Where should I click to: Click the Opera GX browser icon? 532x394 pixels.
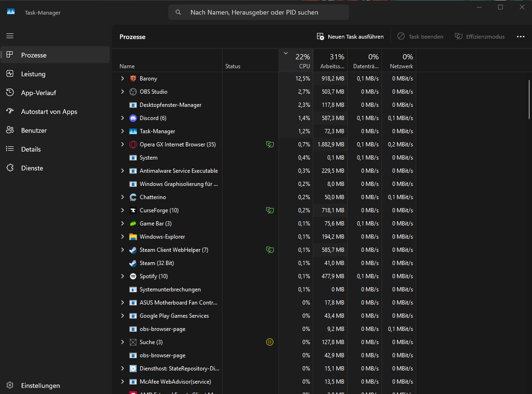point(133,145)
